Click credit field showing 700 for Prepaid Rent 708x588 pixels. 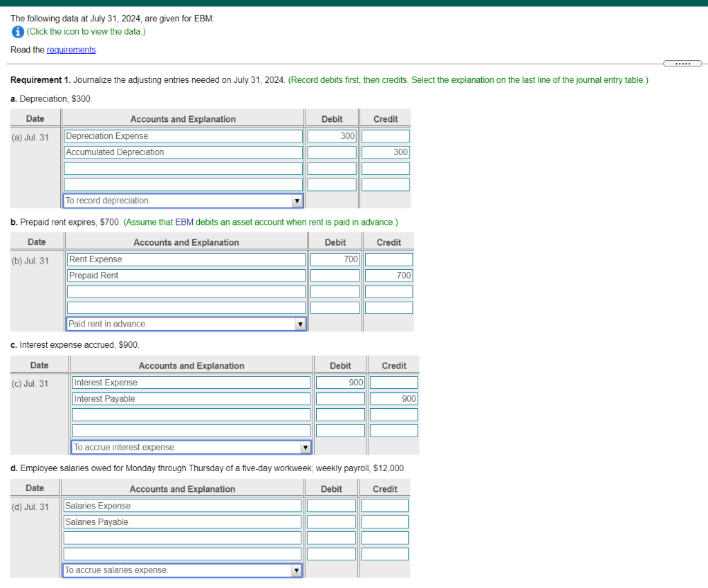(389, 275)
